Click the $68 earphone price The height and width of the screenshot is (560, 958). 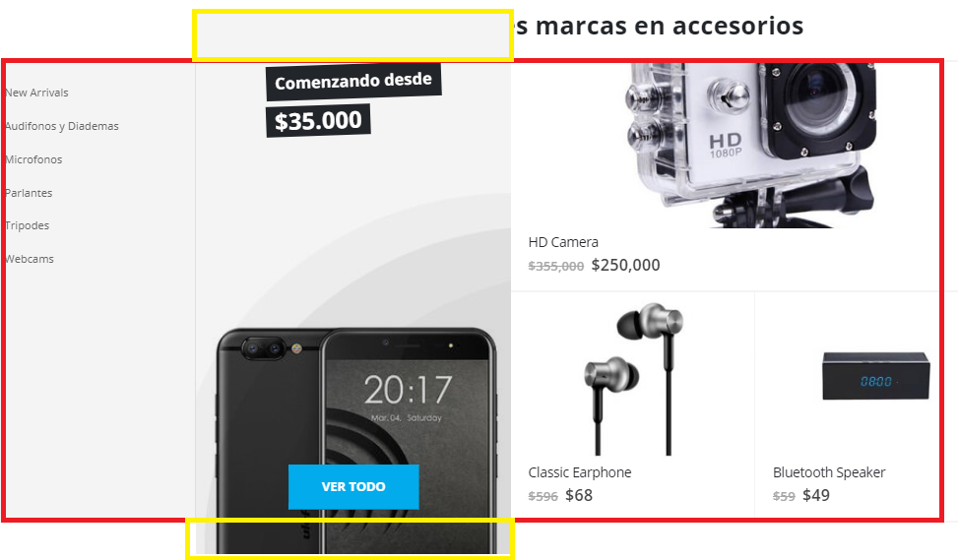pos(579,495)
